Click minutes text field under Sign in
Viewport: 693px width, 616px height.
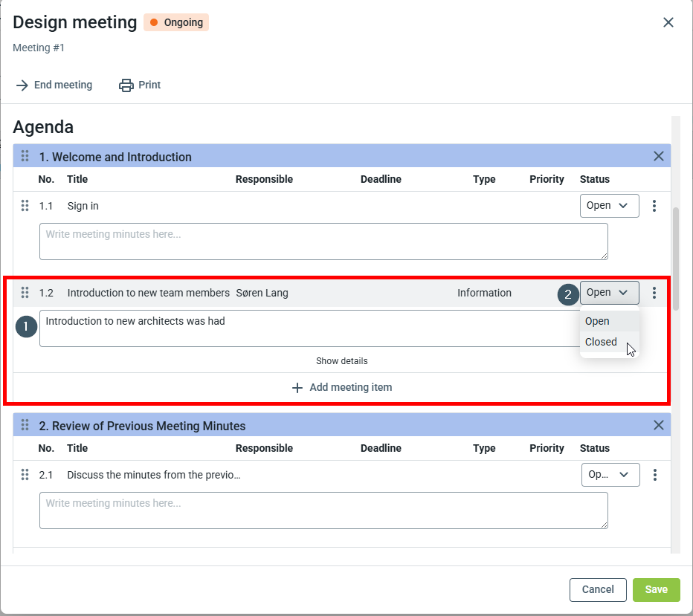[323, 241]
